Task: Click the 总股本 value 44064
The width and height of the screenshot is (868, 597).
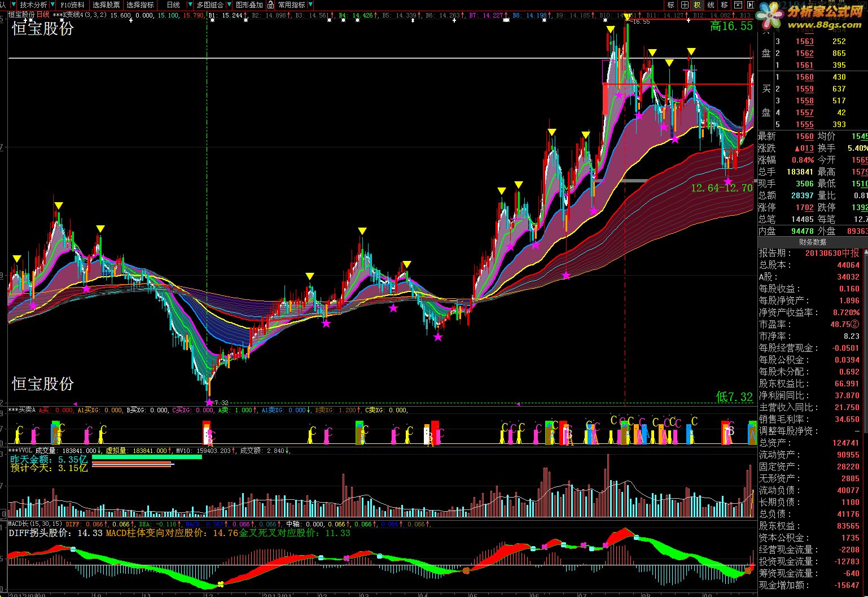Action: click(x=848, y=265)
